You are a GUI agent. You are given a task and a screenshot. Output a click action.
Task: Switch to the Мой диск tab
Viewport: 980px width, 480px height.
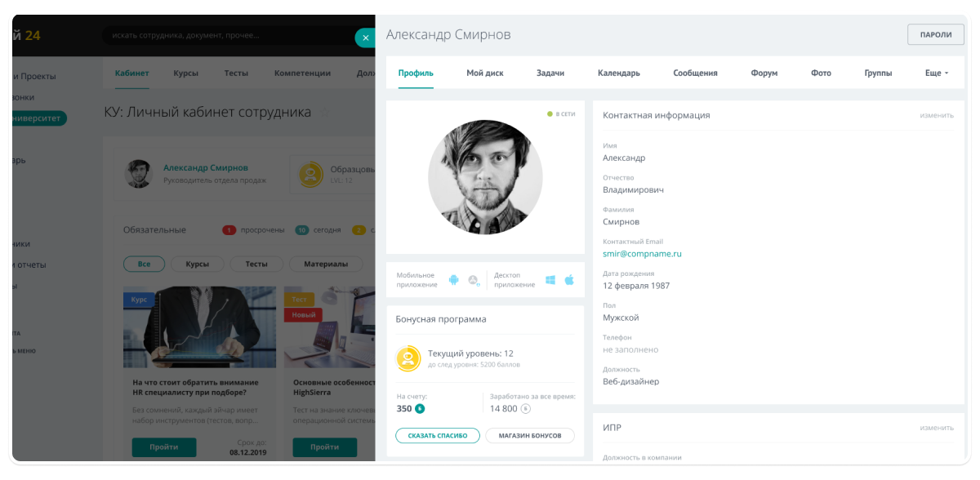pyautogui.click(x=485, y=73)
